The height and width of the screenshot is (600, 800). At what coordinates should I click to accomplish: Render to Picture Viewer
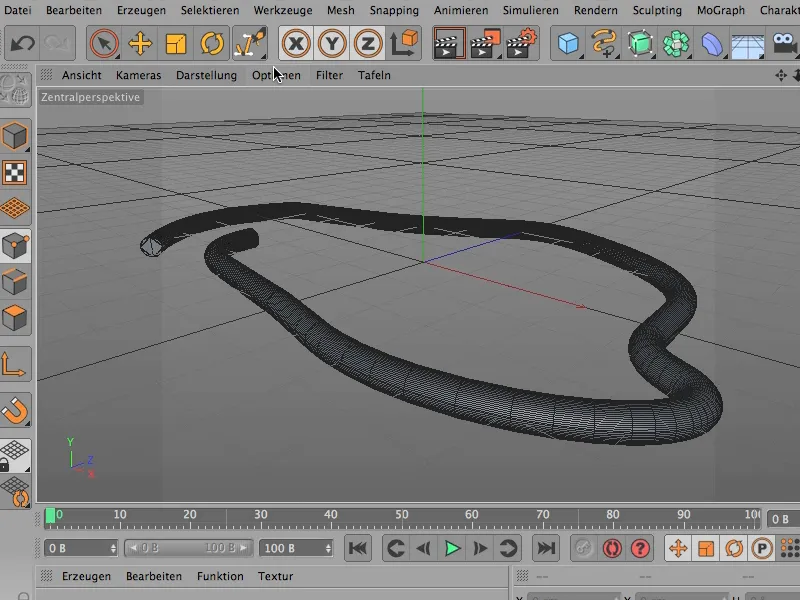[485, 43]
